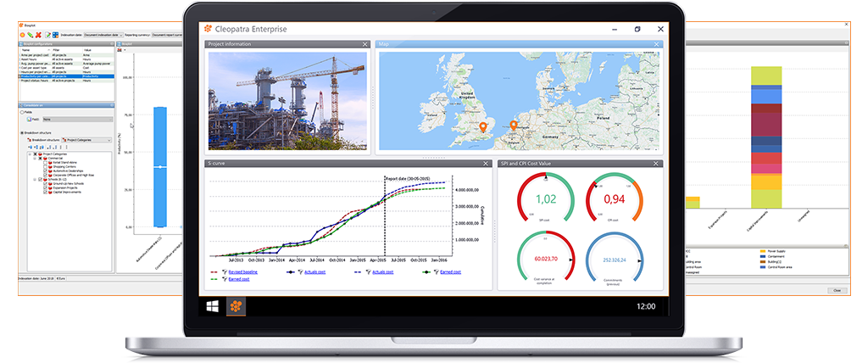Collapse the Schools (K-12) tree node
Screen dimensions: 868x363
[35, 179]
